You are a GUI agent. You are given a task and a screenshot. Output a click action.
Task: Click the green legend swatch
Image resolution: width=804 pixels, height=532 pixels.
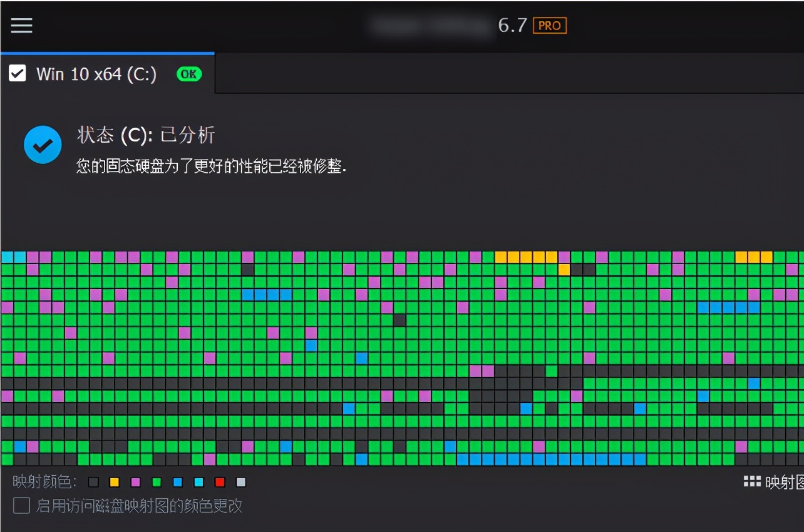[157, 483]
